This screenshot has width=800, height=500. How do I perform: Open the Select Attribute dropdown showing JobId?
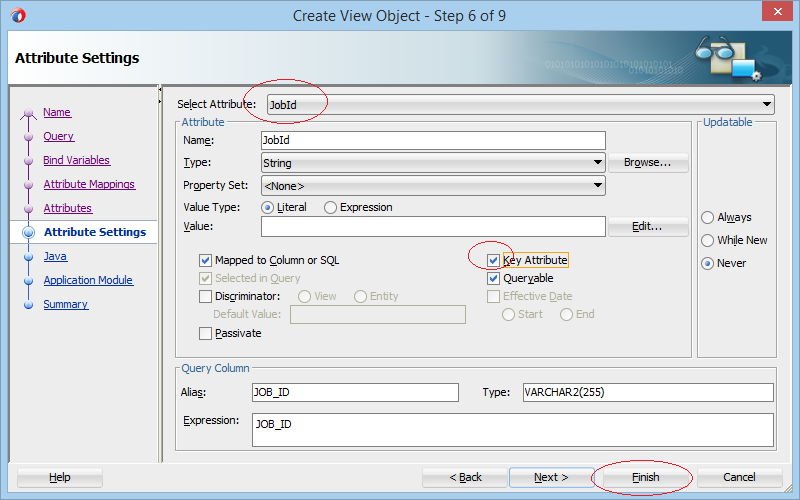click(520, 105)
